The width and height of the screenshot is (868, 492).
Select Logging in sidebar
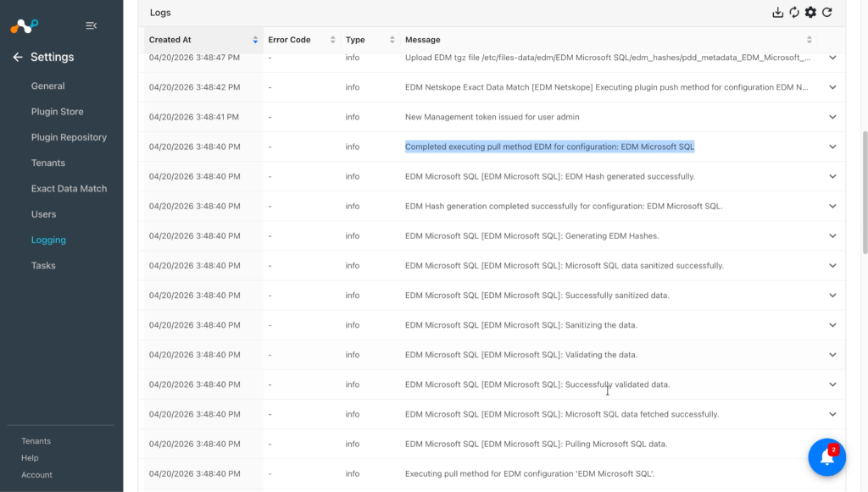point(48,240)
